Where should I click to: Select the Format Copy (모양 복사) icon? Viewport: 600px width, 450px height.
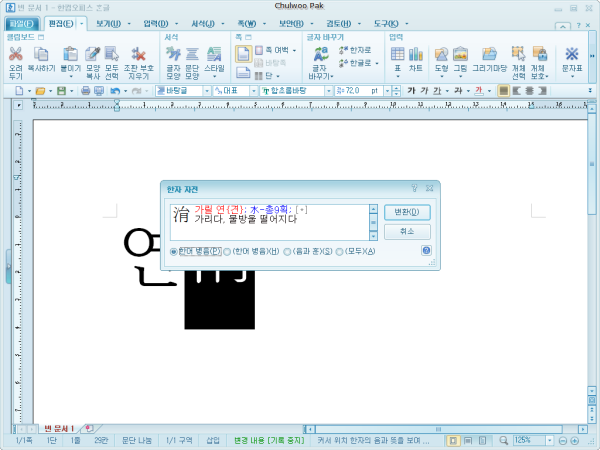pyautogui.click(x=93, y=54)
